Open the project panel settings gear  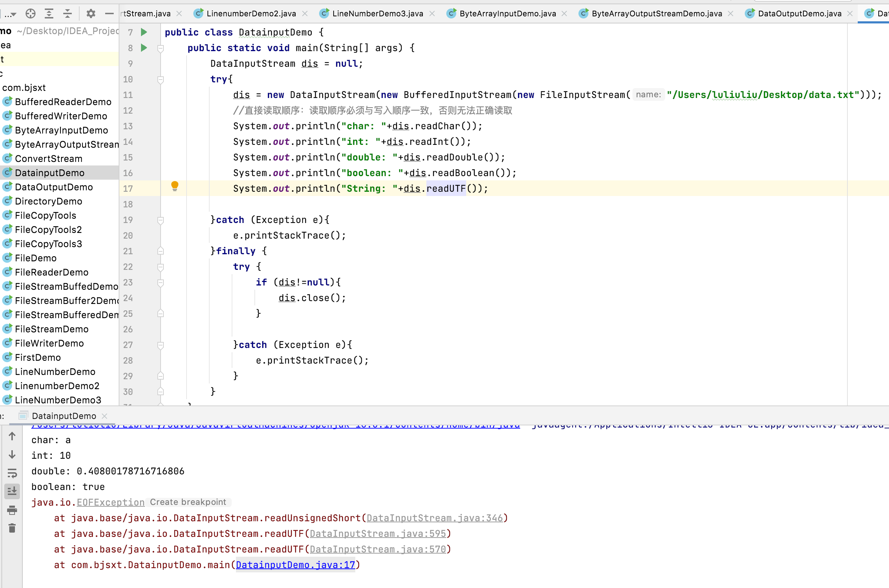coord(91,14)
